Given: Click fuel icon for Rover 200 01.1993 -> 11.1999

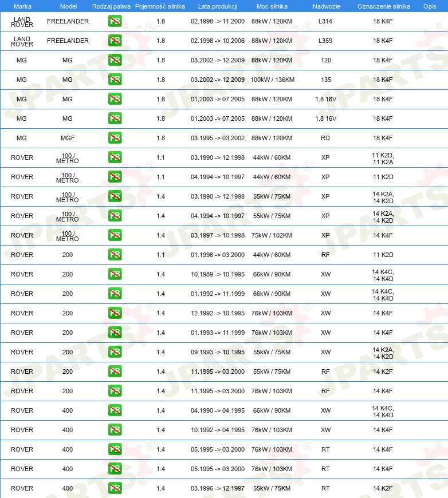Looking at the screenshot, I should tap(115, 332).
